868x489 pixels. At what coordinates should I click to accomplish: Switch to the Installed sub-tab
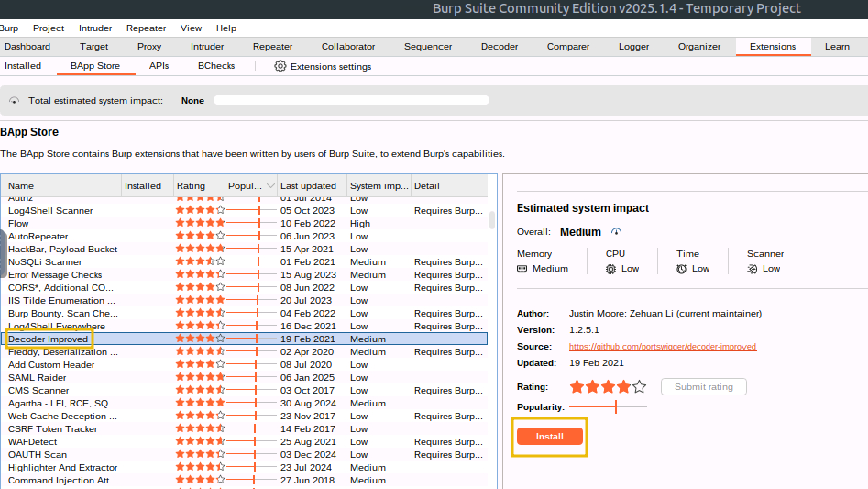click(x=23, y=66)
